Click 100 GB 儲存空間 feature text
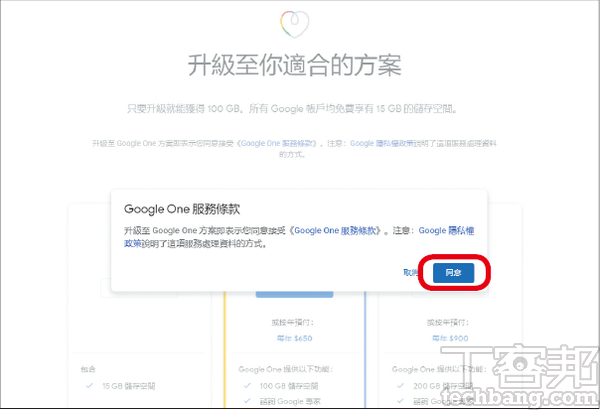 (289, 386)
